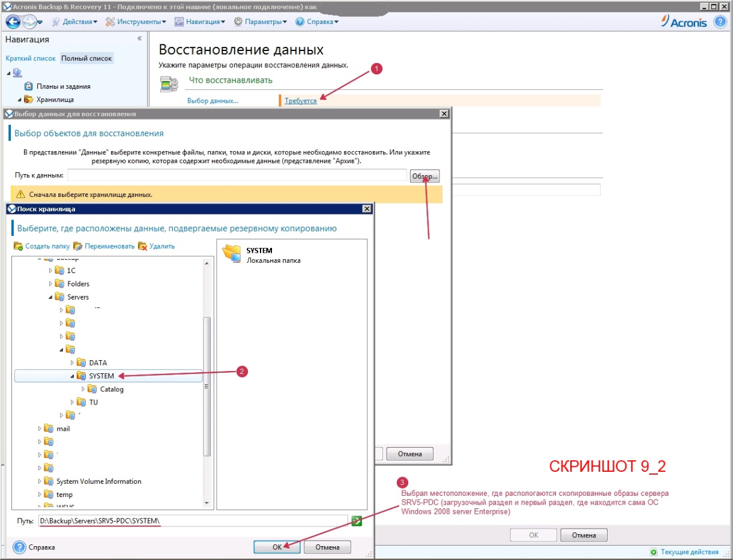733x560 pixels.
Task: Select the TU folder
Action: tap(94, 403)
